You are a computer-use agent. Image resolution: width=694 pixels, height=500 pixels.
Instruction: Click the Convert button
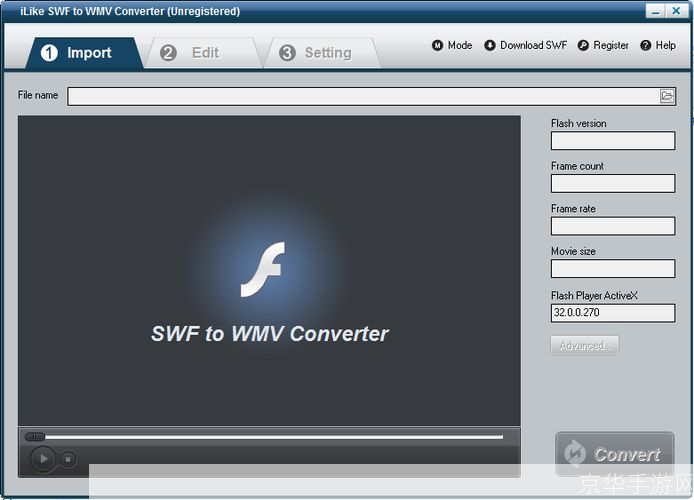pyautogui.click(x=615, y=454)
